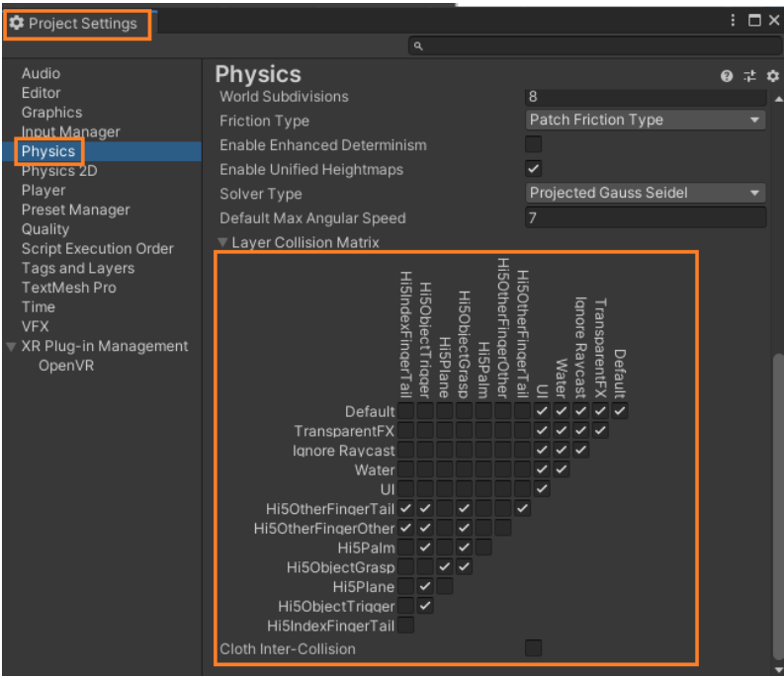
Task: Click the Default Max Angular Speed field
Action: (646, 217)
